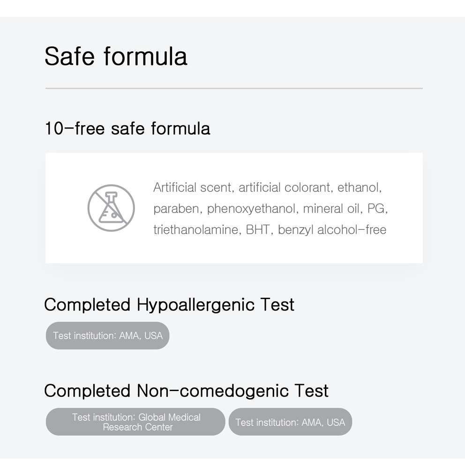Click the horizontal divider under Safe formula

pos(234,88)
